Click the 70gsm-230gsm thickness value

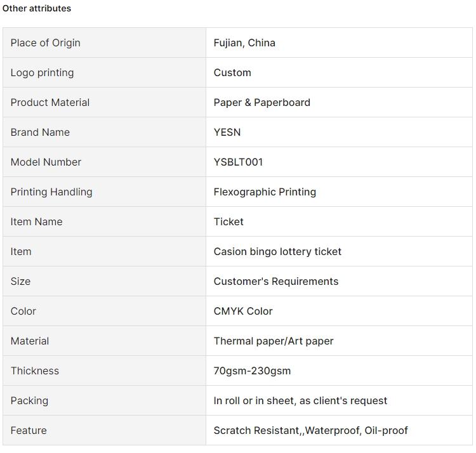pos(252,371)
